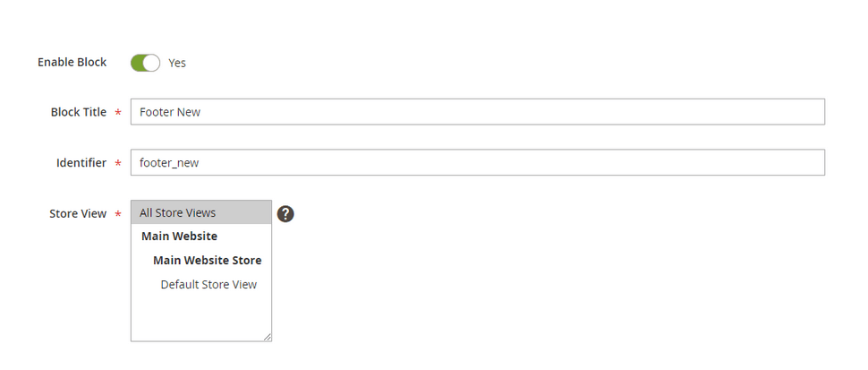Click the 'Enable Block' field label
The width and height of the screenshot is (868, 370).
click(x=72, y=62)
